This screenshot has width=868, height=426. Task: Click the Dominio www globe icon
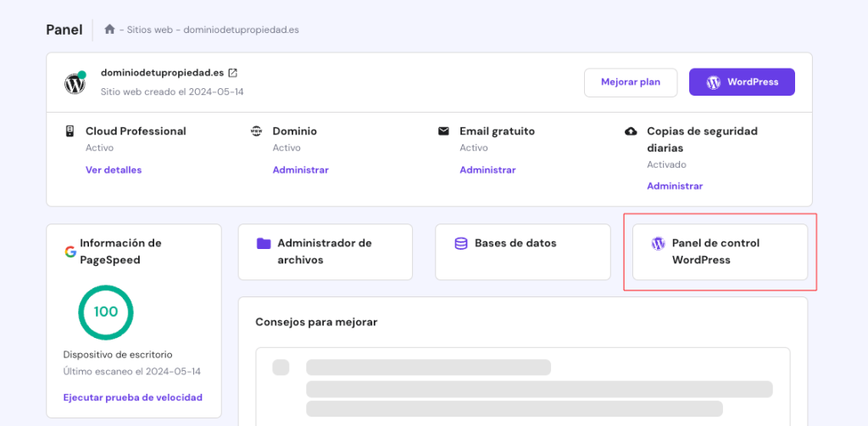click(256, 131)
